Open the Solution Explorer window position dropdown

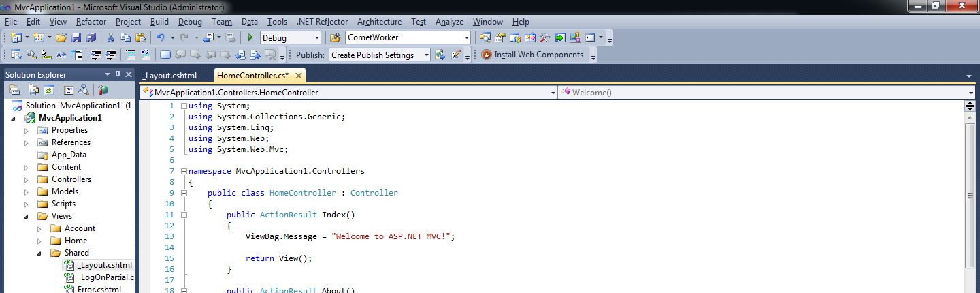click(x=108, y=74)
